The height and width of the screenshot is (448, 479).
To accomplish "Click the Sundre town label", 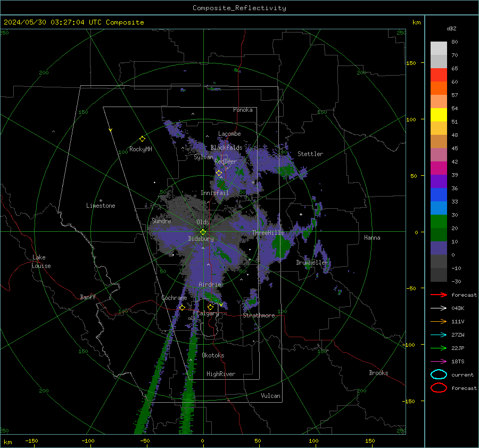I will [x=161, y=221].
